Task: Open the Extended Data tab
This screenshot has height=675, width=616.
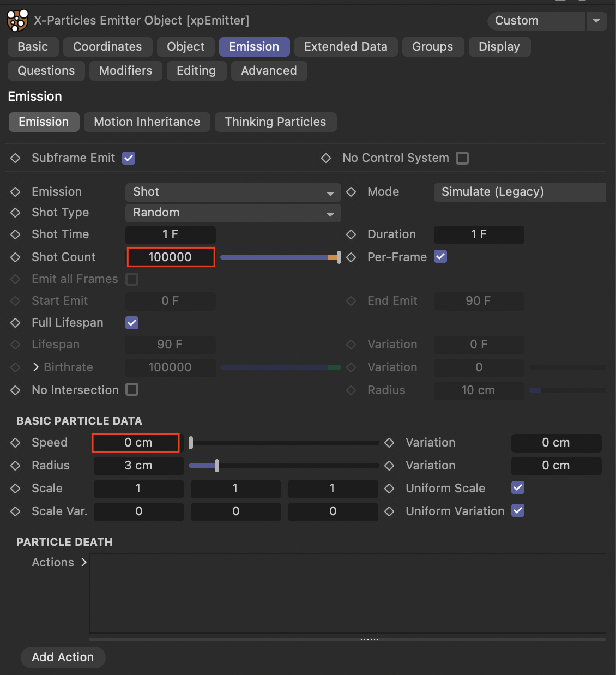Action: pyautogui.click(x=346, y=47)
